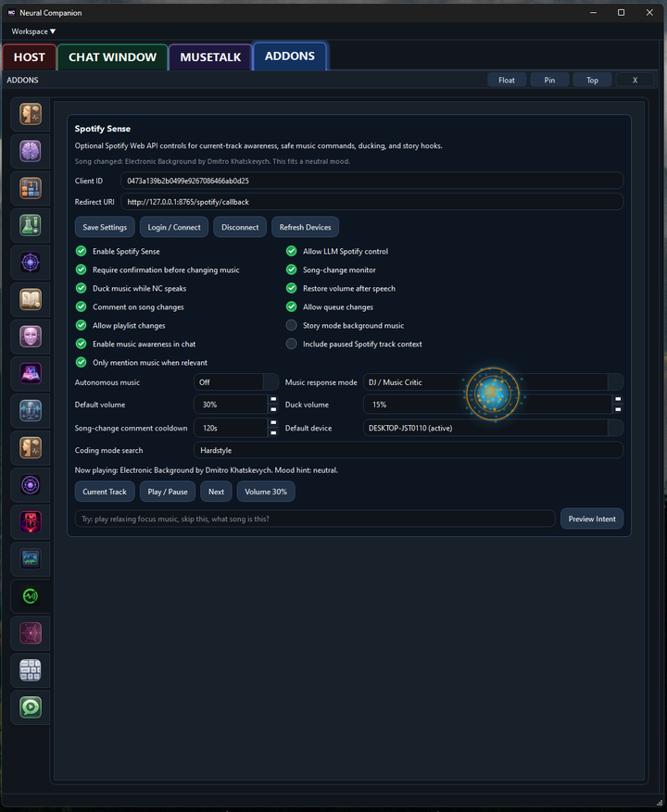
Task: Select the green sound-pulse Spotify Sense icon
Action: [x=31, y=596]
